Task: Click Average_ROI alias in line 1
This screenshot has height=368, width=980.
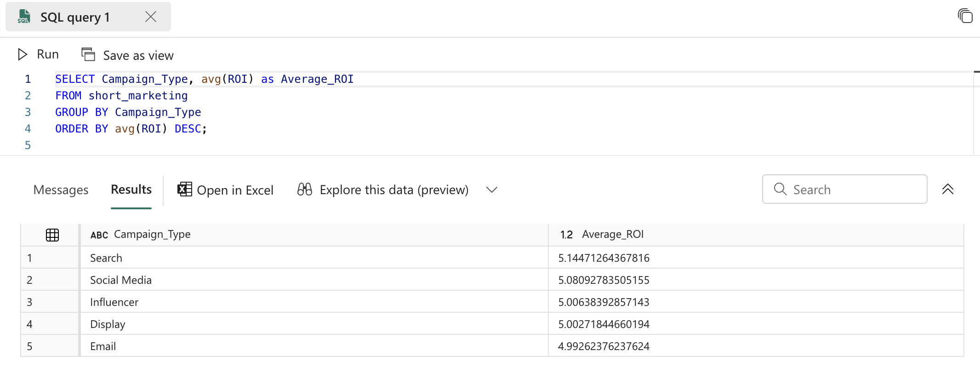Action: pyautogui.click(x=317, y=79)
